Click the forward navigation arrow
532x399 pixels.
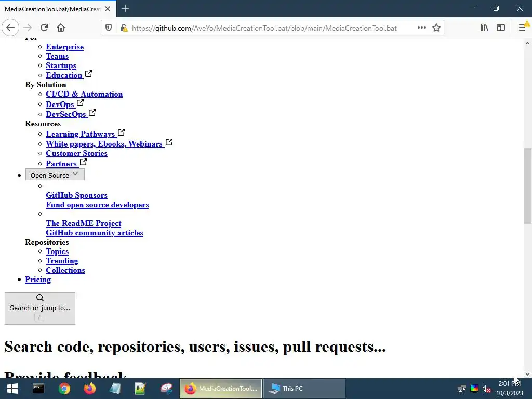[28, 28]
